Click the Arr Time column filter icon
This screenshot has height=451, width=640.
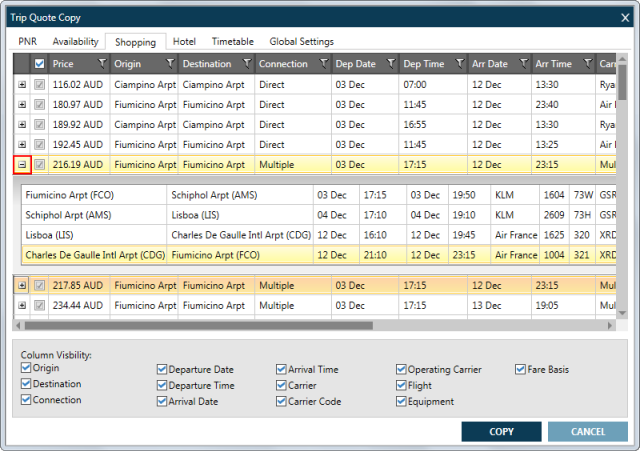589,64
